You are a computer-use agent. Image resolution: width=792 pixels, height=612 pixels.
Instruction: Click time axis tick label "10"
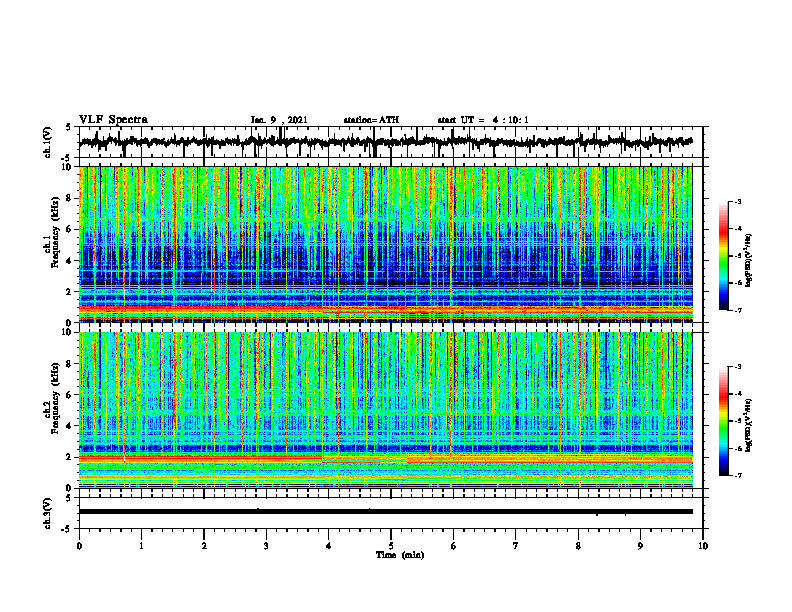tap(703, 546)
